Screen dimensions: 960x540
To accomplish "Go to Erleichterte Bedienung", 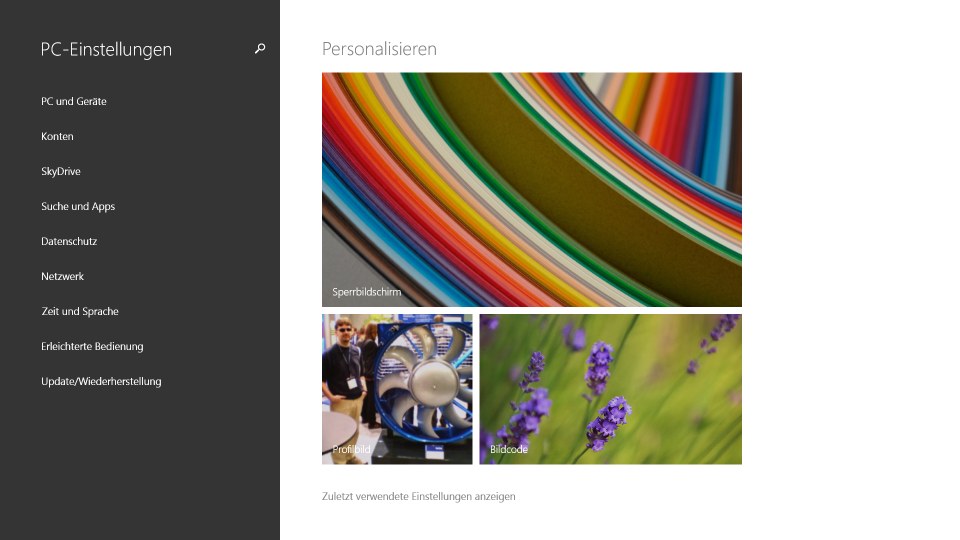I will [x=92, y=347].
